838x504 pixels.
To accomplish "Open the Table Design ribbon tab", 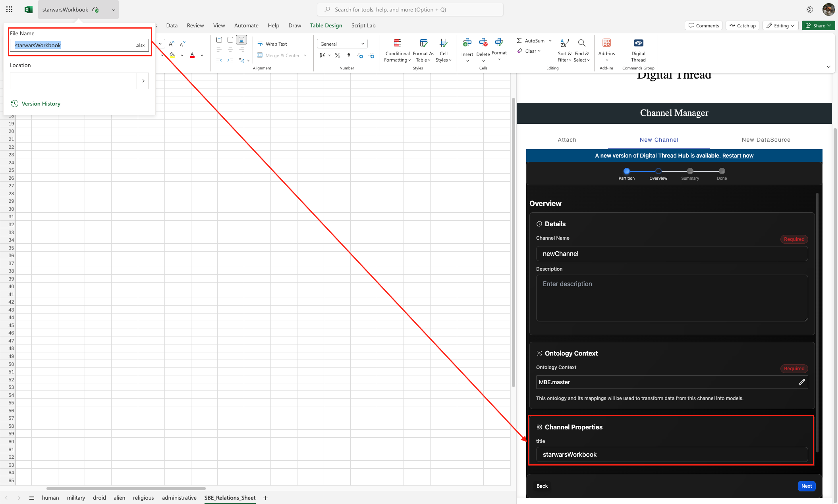I will [x=326, y=25].
